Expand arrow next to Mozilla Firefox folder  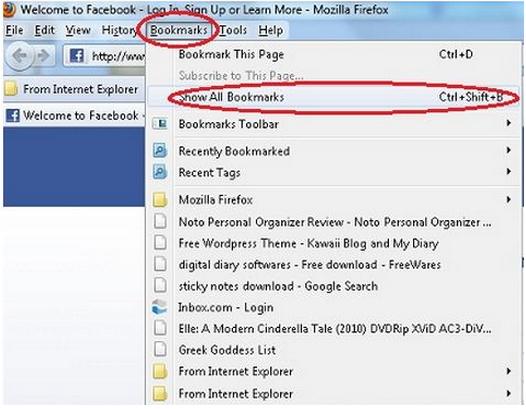coord(509,200)
